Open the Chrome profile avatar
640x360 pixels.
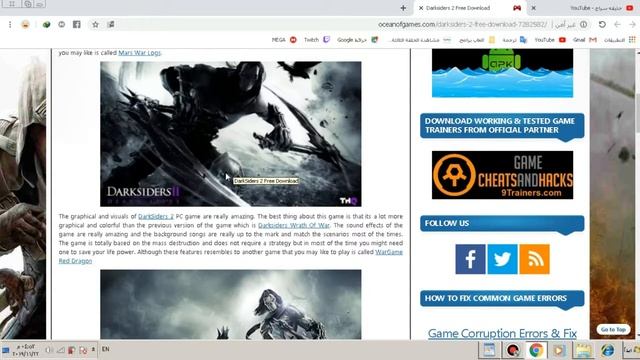point(25,24)
